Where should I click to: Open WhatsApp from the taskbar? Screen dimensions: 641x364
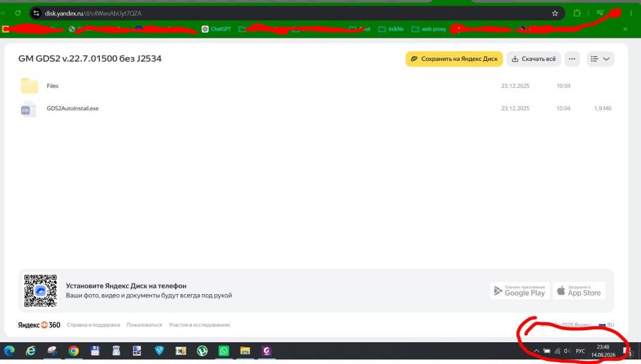click(224, 351)
